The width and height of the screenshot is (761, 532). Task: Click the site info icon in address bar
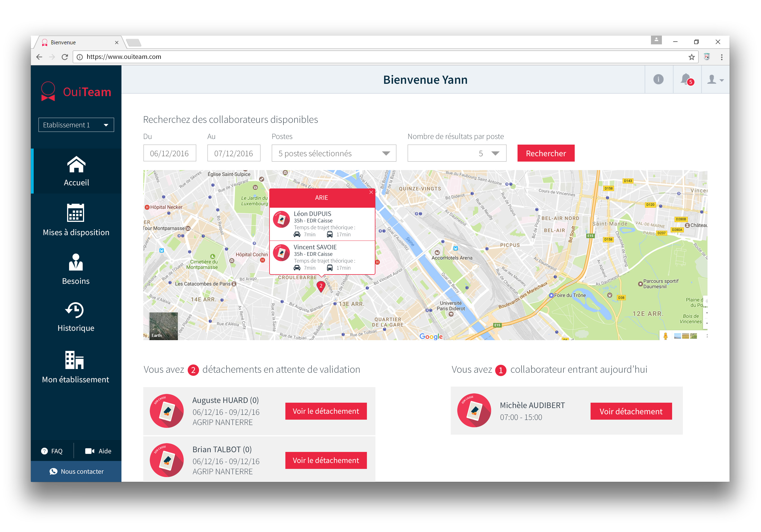[x=80, y=57]
